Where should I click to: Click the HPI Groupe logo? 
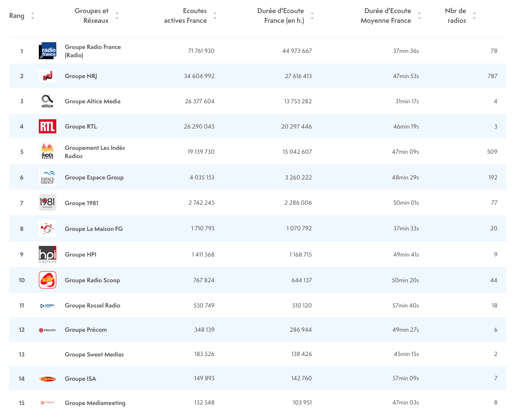point(48,254)
